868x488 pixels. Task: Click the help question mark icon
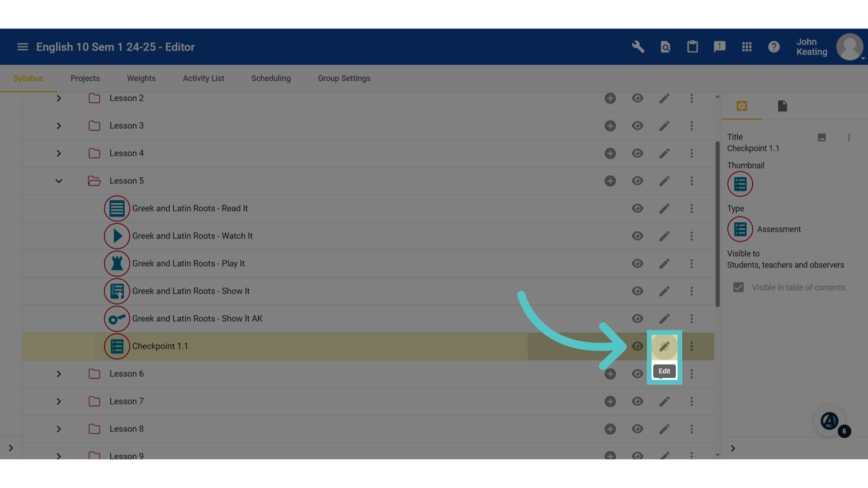[x=774, y=47]
